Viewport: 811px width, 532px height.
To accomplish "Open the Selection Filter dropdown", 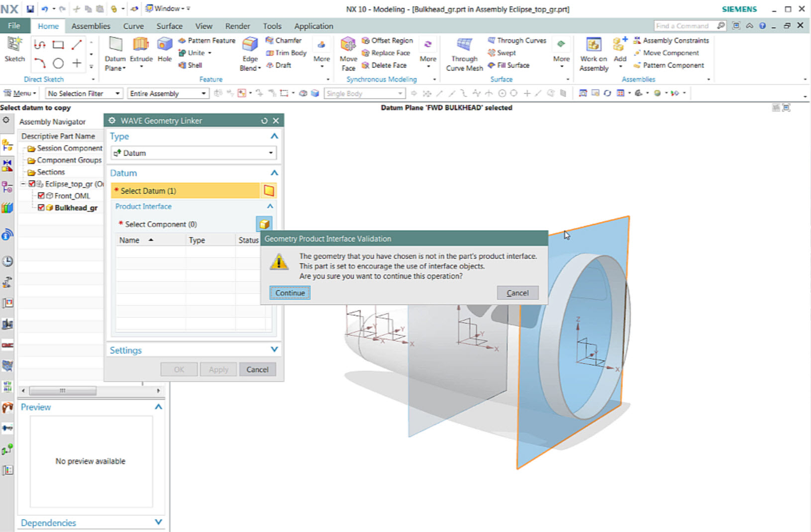I will (117, 93).
